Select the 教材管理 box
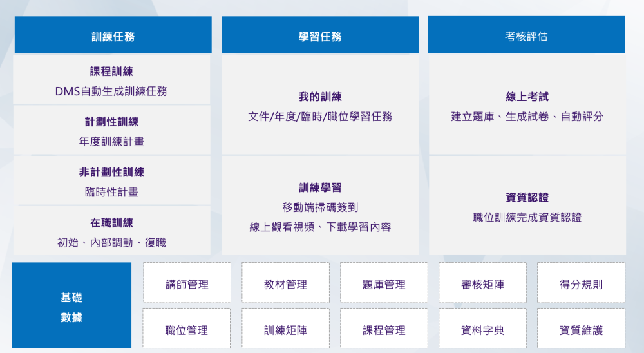This screenshot has width=644, height=353. pyautogui.click(x=285, y=283)
